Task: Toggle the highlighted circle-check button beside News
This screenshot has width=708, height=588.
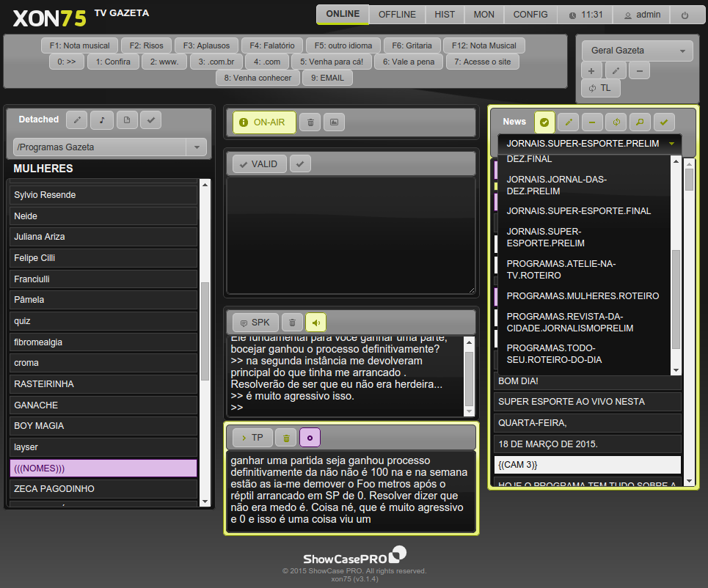Action: coord(544,122)
